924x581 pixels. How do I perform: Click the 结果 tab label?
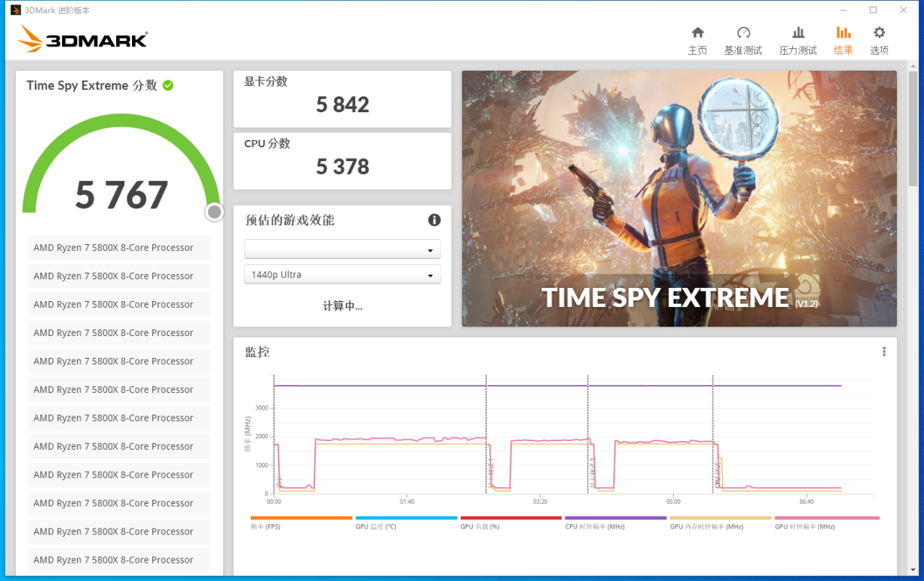843,50
